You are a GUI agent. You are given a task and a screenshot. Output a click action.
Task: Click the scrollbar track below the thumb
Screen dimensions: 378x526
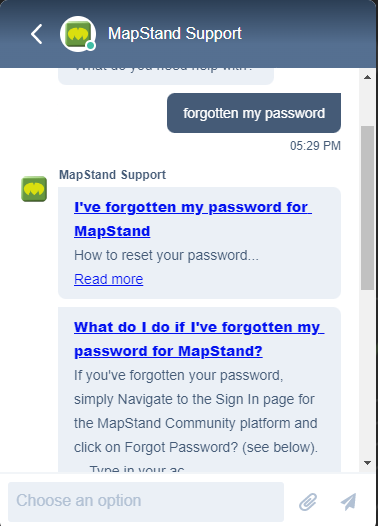(x=367, y=372)
